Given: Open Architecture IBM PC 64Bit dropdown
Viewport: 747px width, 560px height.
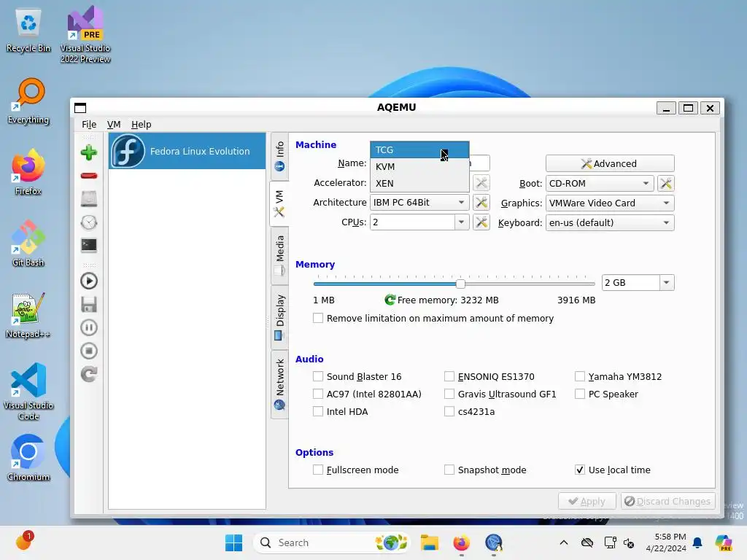Looking at the screenshot, I should [419, 203].
